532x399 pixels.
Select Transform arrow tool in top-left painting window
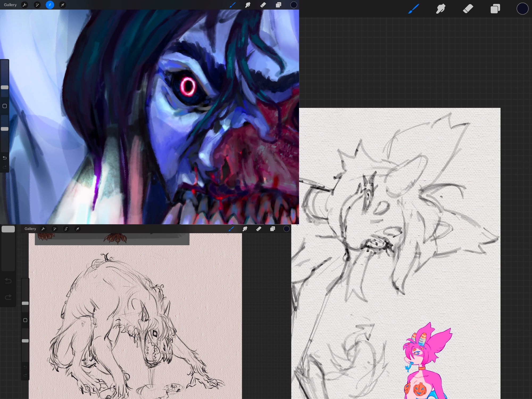[63, 5]
